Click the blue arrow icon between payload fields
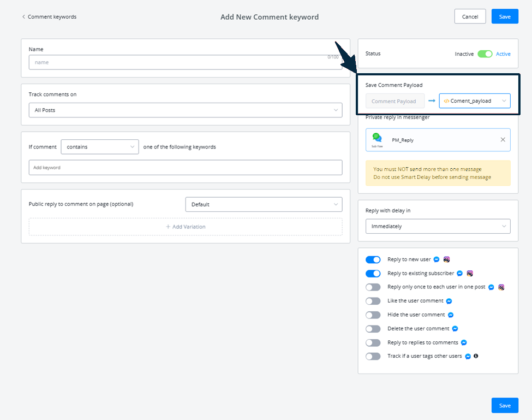 (432, 101)
